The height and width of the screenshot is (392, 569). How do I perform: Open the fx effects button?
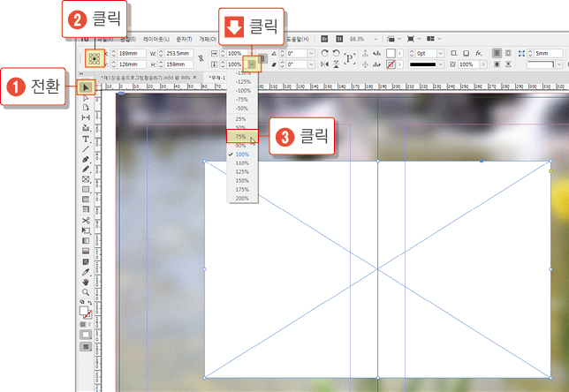click(479, 53)
